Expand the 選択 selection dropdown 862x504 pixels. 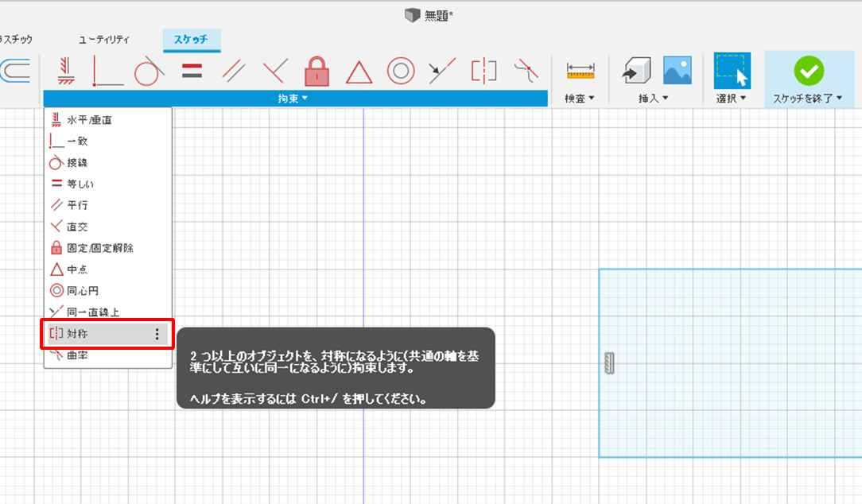pyautogui.click(x=732, y=98)
